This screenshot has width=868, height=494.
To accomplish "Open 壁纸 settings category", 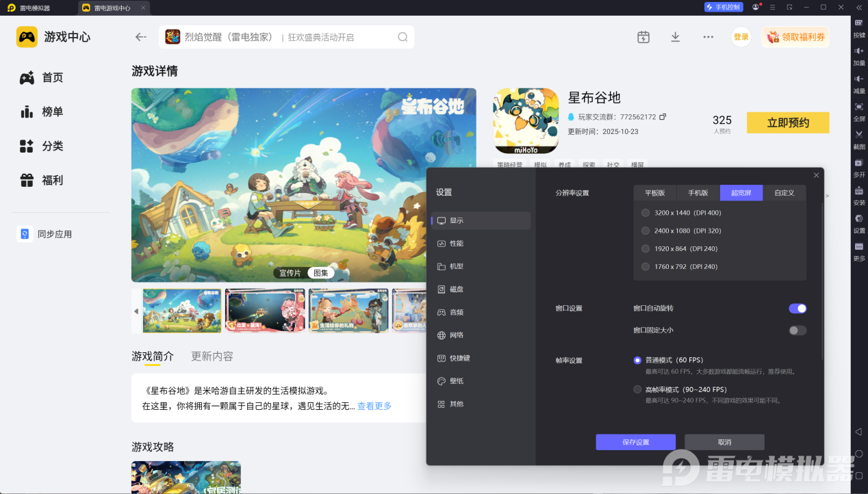I will click(481, 381).
